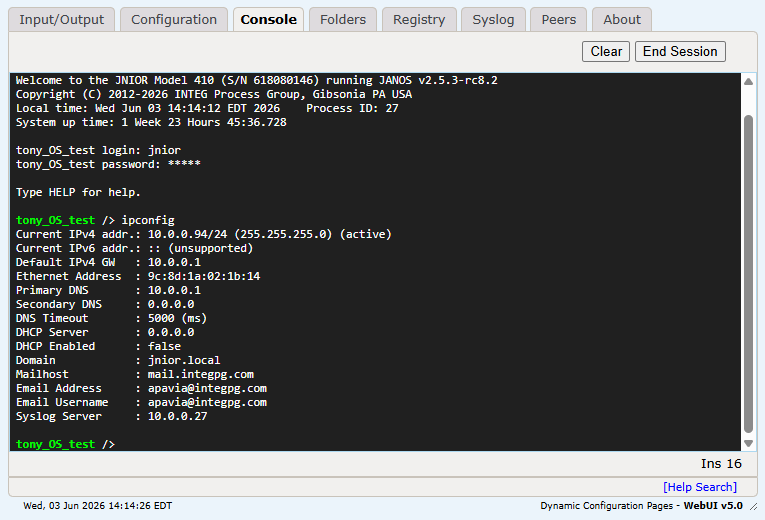Switch to the Registry tab

click(x=419, y=20)
